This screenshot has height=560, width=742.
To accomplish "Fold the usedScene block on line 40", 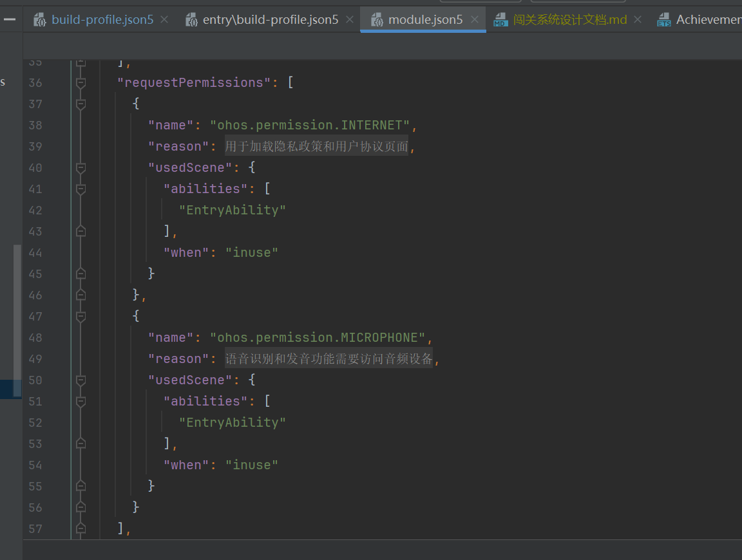I will pyautogui.click(x=81, y=168).
